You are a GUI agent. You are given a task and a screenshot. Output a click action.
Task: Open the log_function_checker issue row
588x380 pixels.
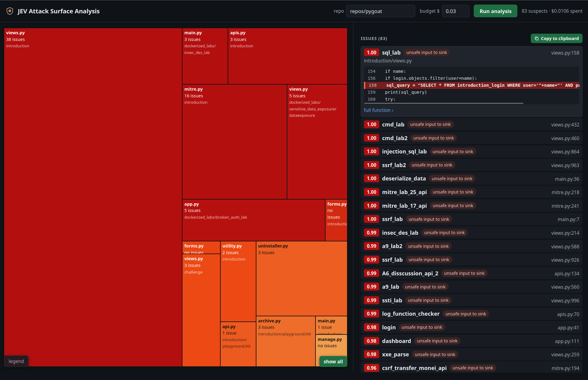pyautogui.click(x=471, y=314)
